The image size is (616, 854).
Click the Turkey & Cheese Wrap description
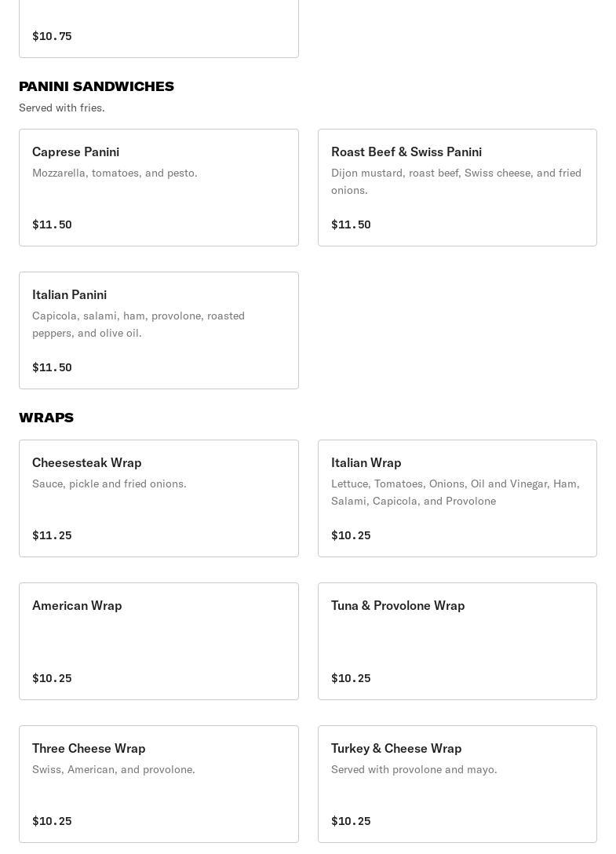pos(414,769)
